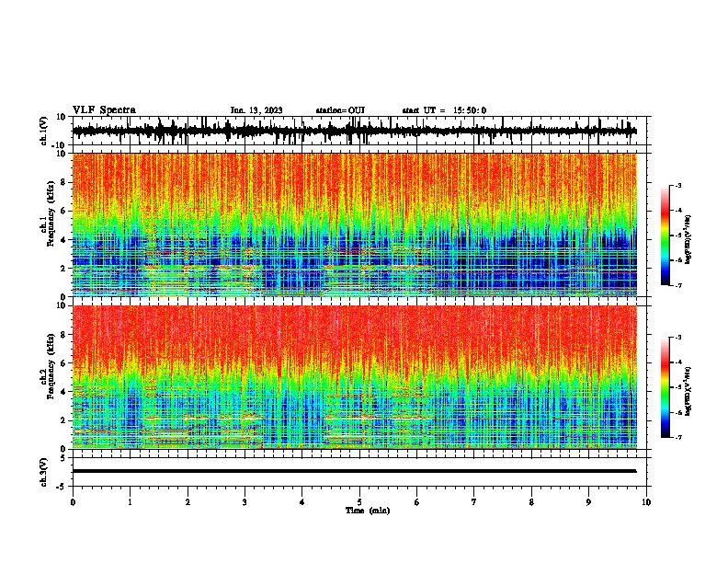Click time axis tick label 10
This screenshot has height=563, width=728.
(646, 502)
